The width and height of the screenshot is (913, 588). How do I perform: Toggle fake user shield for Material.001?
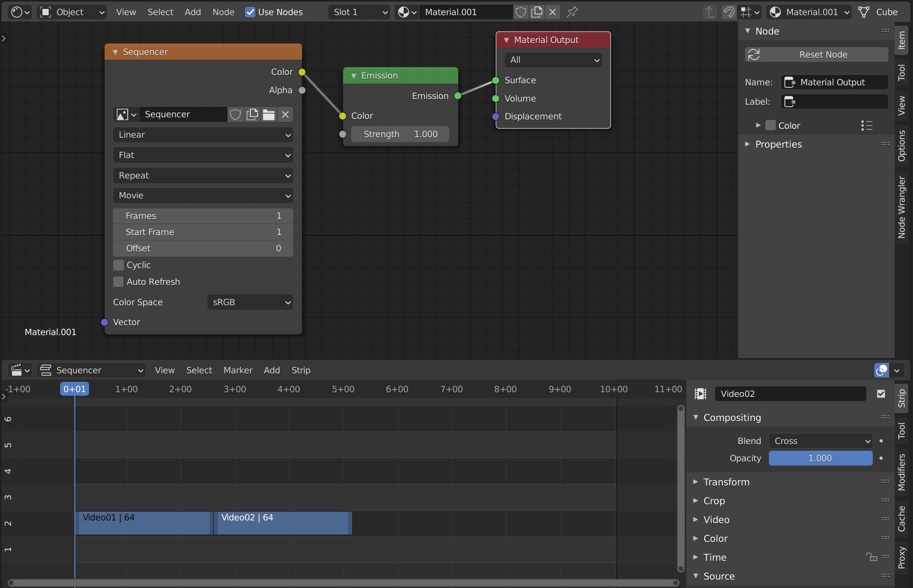pos(520,12)
